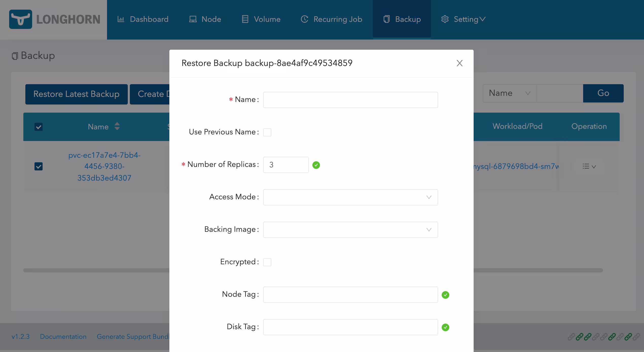
Task: Click the Name column sort arrows
Action: [x=117, y=126]
